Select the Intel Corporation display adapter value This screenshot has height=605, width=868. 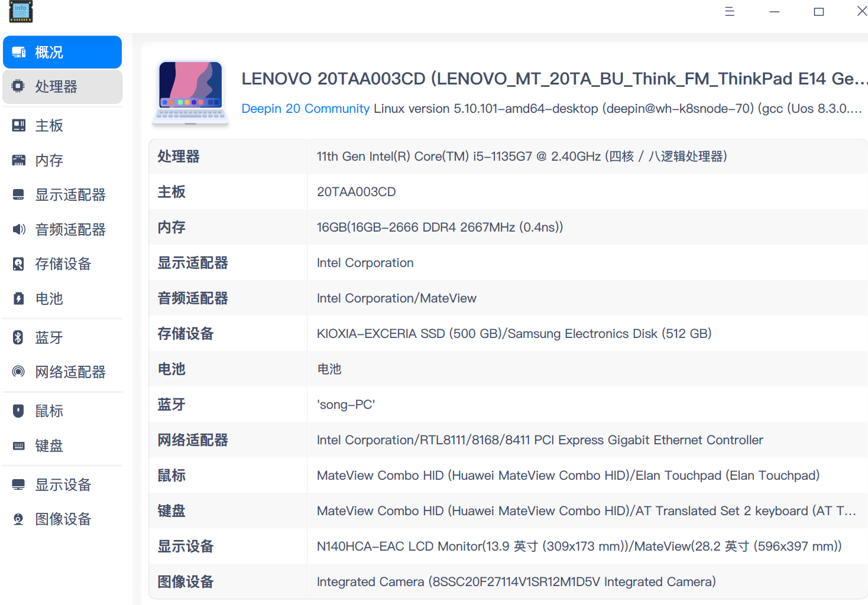click(365, 263)
